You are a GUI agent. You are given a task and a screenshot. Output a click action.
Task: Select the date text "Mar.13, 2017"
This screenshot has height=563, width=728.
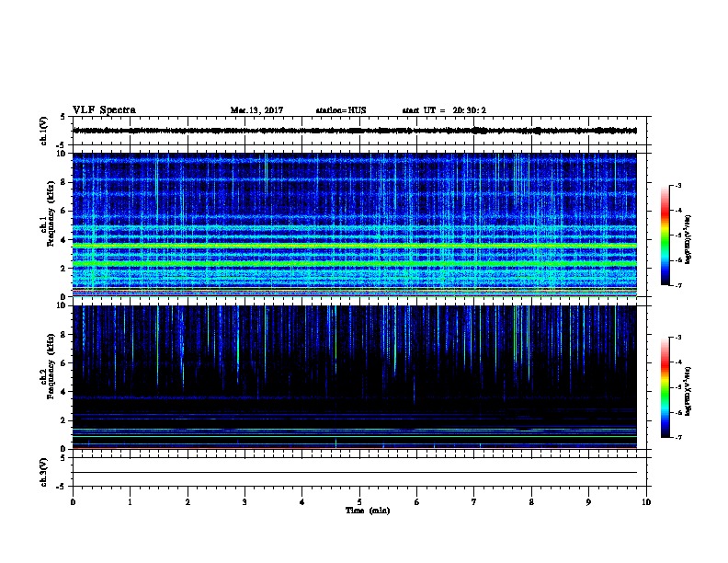coord(256,110)
